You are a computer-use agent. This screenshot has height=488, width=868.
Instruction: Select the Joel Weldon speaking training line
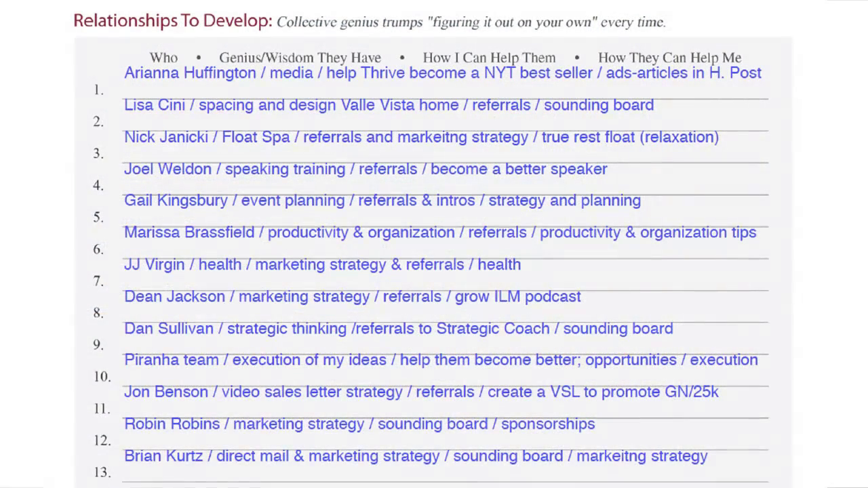point(366,169)
